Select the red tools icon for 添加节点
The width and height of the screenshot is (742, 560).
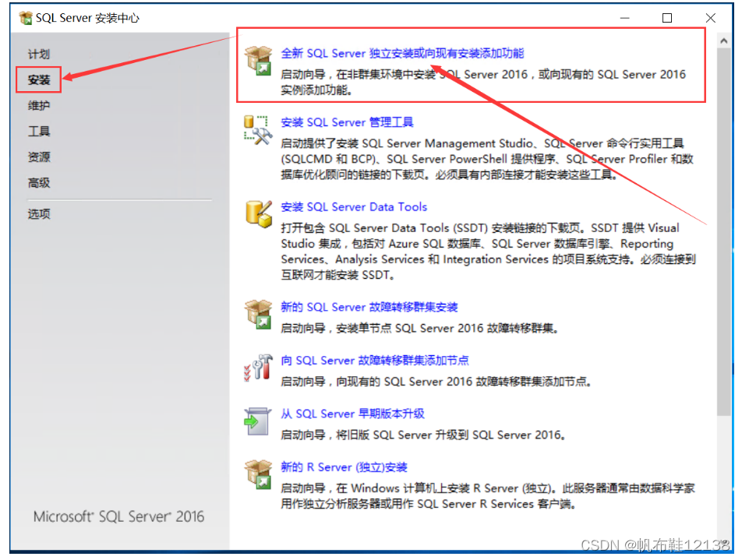tap(258, 368)
